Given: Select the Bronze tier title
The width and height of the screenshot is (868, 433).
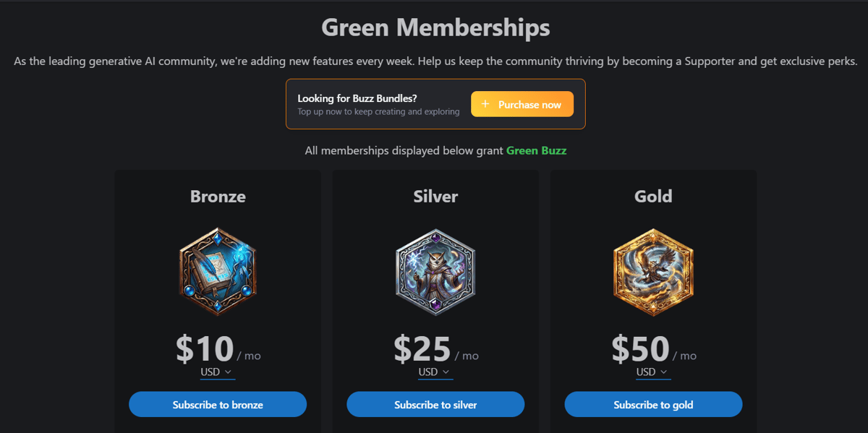Looking at the screenshot, I should tap(218, 196).
